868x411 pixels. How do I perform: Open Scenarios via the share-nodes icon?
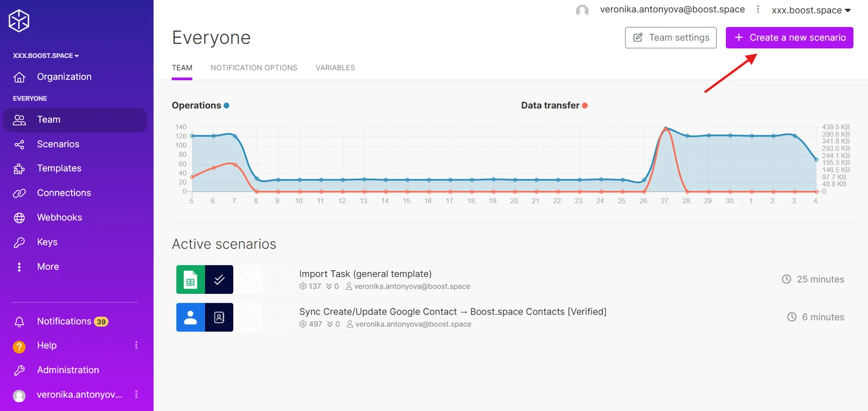(20, 144)
